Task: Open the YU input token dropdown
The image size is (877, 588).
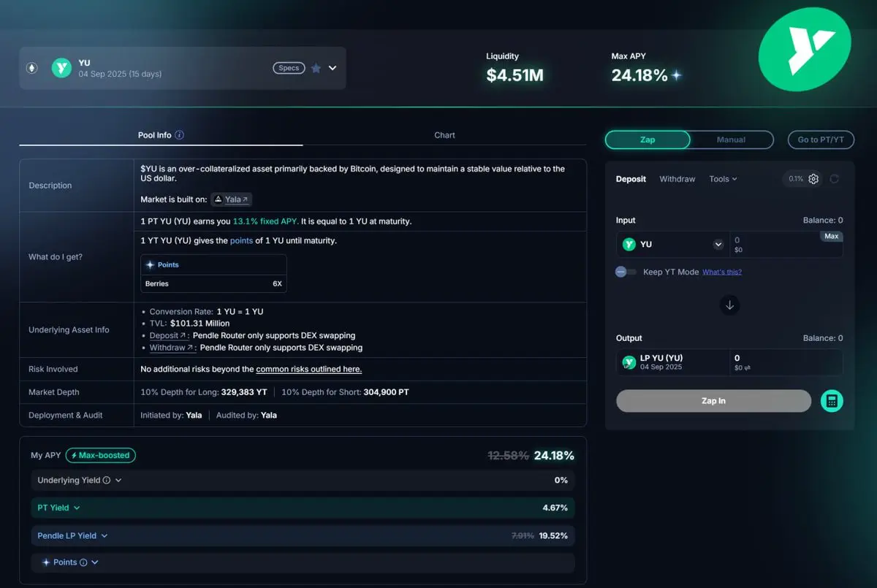Action: pyautogui.click(x=673, y=245)
